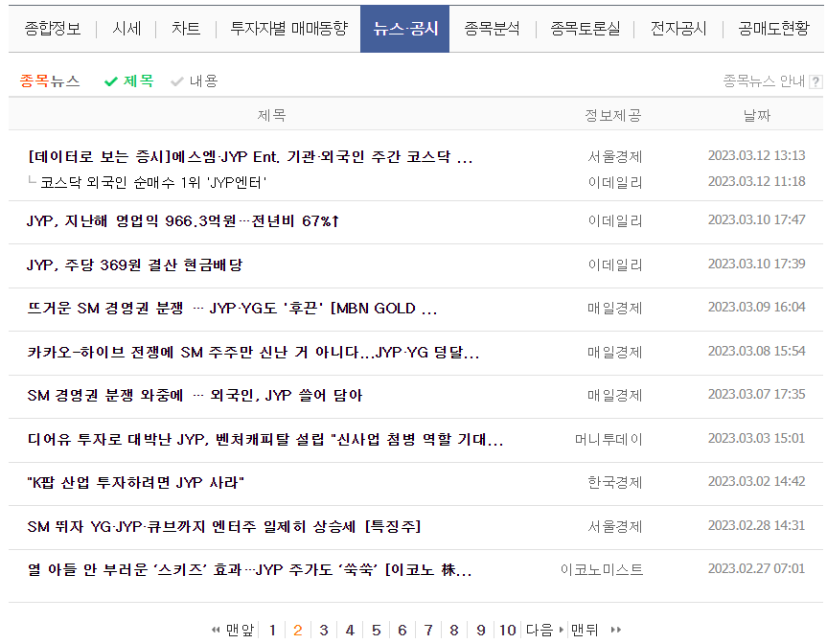This screenshot has width=827, height=644.
Task: Click the 종목뉴스 section heading
Action: (x=50, y=80)
